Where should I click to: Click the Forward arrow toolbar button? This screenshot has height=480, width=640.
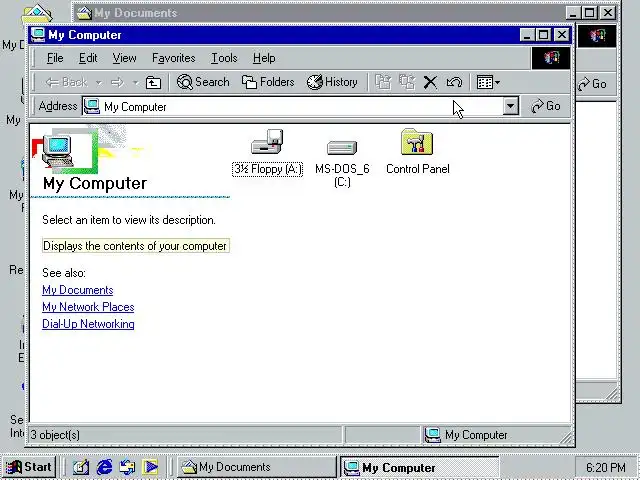118,83
